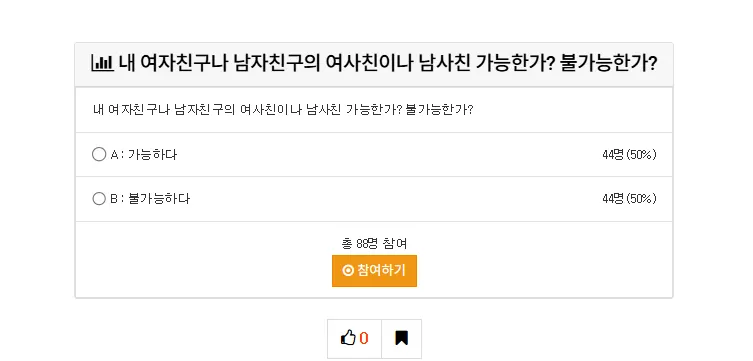Click the circle icon inside 참여하기 button
Image resolution: width=753 pixels, height=361 pixels.
tap(348, 271)
